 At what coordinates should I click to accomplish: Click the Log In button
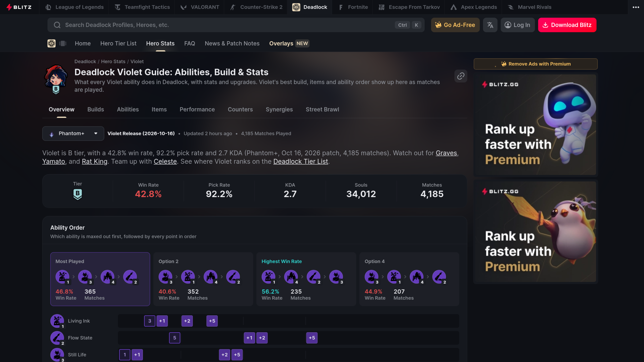pos(517,25)
